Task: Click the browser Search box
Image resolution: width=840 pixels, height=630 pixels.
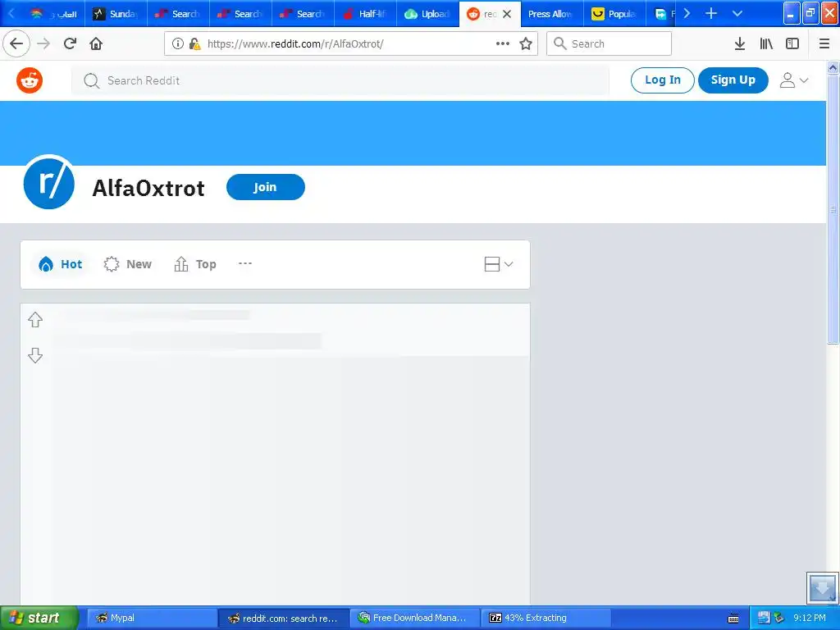Action: [x=609, y=43]
